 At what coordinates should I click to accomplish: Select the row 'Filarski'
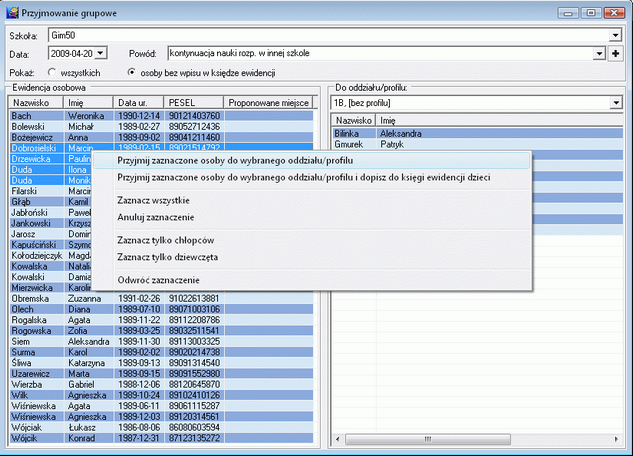(51, 191)
